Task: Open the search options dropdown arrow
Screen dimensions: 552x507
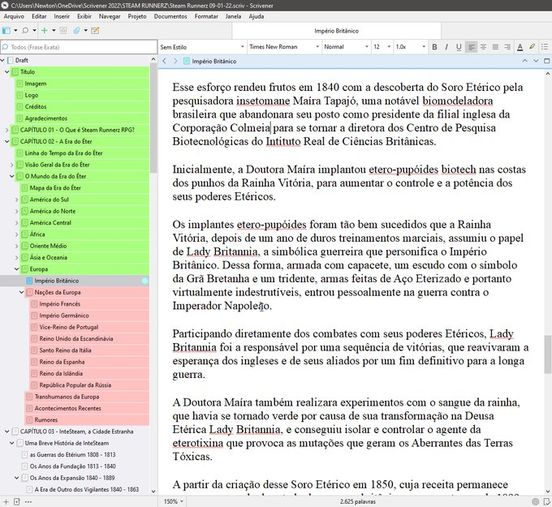Action: pos(34,30)
